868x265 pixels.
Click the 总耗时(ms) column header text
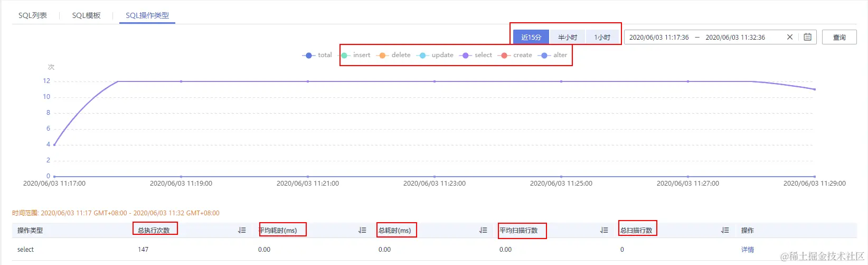pyautogui.click(x=394, y=230)
